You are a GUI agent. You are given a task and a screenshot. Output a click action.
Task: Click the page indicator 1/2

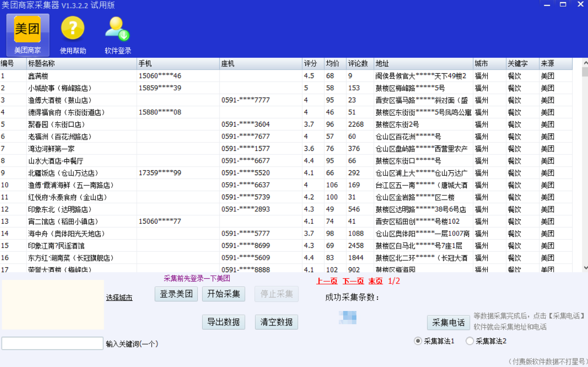point(394,281)
